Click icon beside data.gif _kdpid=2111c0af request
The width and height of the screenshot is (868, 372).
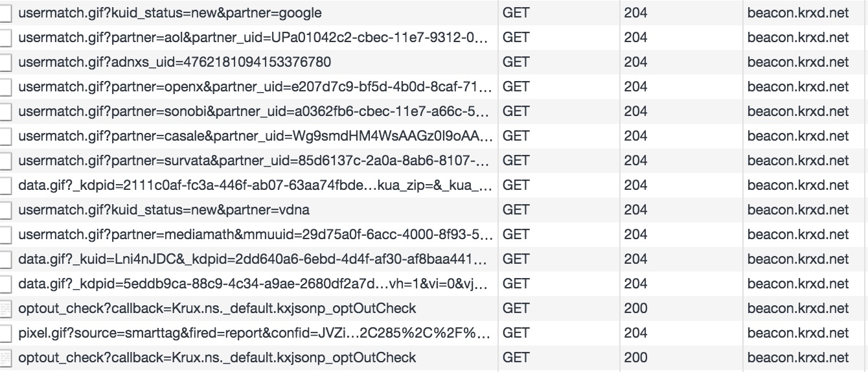[5, 185]
